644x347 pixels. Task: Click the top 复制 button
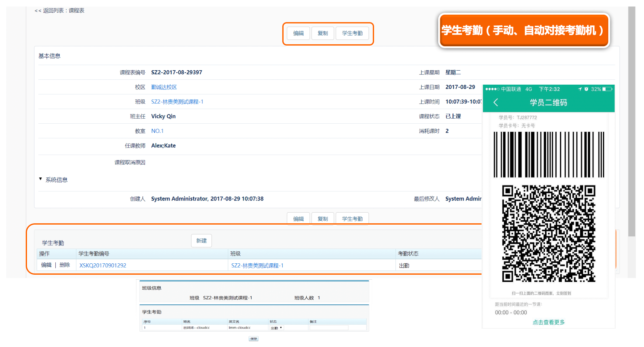[x=323, y=33]
